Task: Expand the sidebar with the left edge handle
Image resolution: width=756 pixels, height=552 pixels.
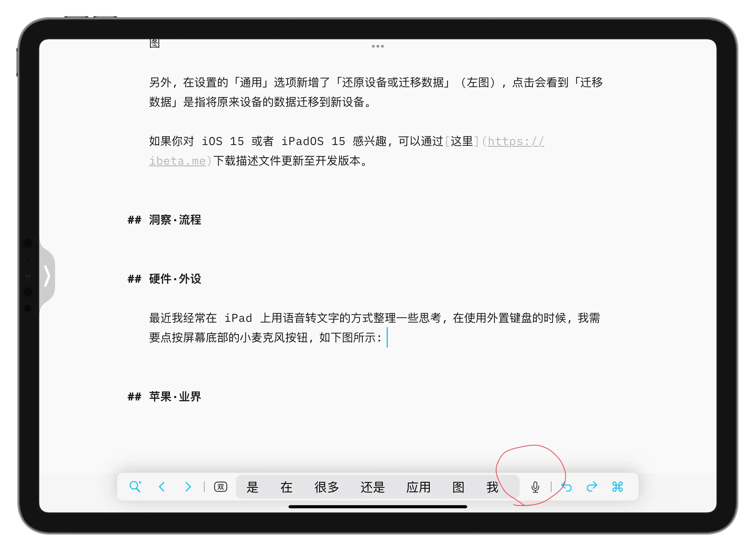Action: [x=47, y=276]
